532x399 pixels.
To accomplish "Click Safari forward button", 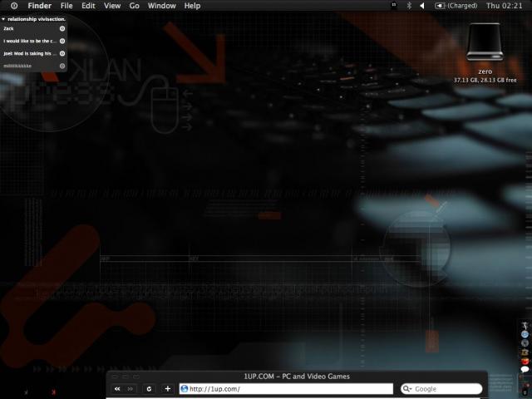I will [x=131, y=389].
